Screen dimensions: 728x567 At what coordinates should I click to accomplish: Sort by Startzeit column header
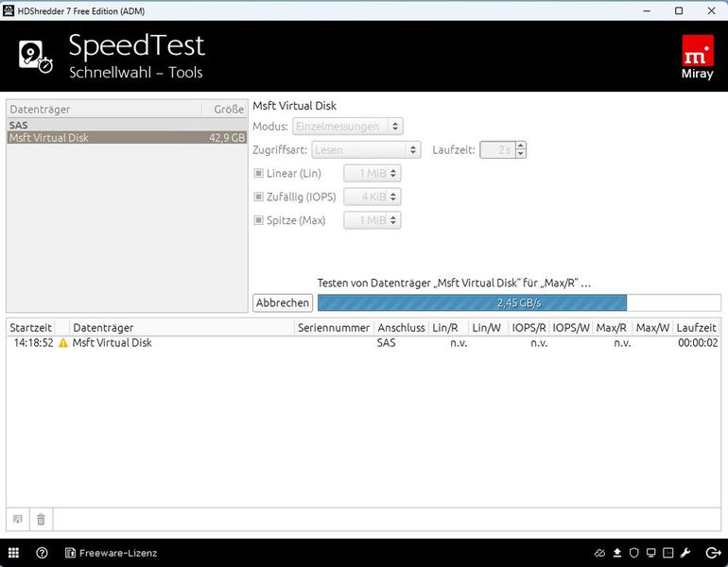tap(30, 328)
